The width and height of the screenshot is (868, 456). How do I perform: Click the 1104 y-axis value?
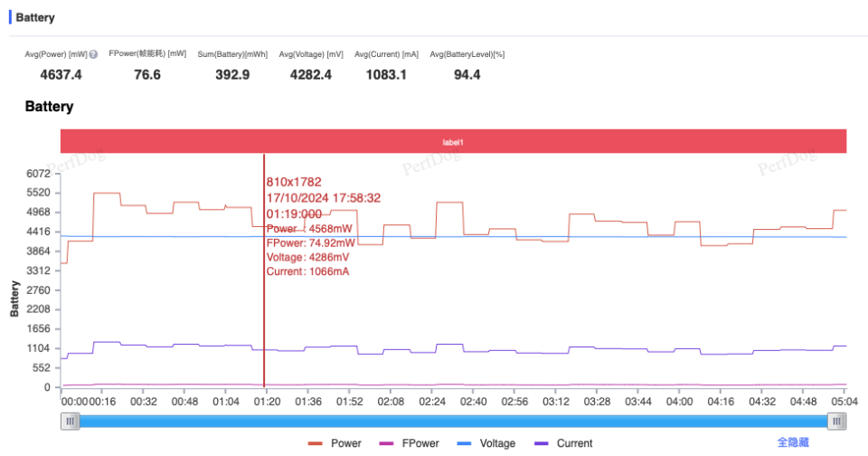(x=38, y=348)
